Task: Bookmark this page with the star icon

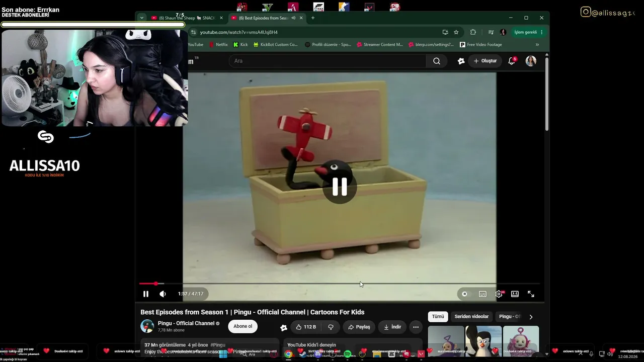Action: coord(456,32)
